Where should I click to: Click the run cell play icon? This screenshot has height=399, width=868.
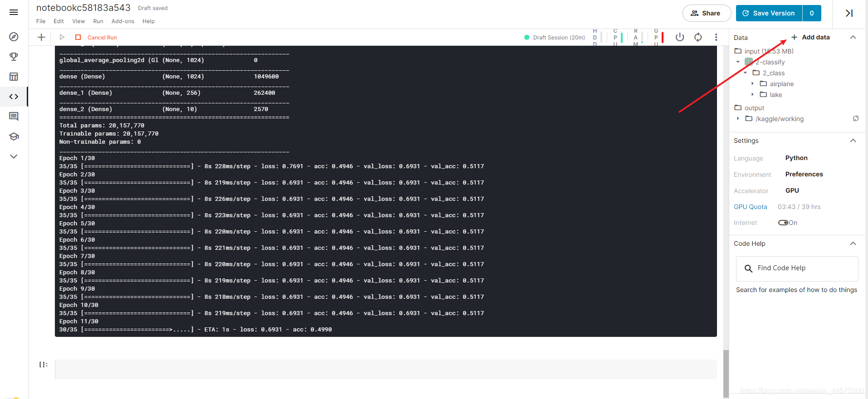coord(62,37)
